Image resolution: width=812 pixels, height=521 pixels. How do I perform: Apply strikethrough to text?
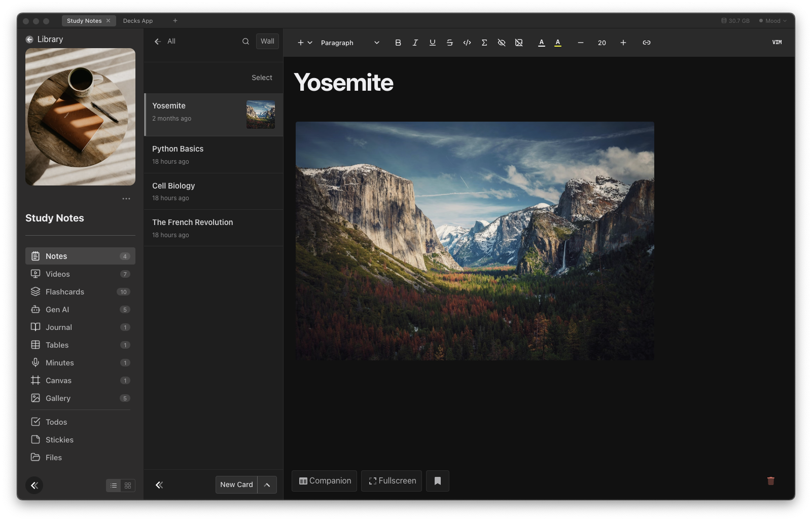point(449,43)
